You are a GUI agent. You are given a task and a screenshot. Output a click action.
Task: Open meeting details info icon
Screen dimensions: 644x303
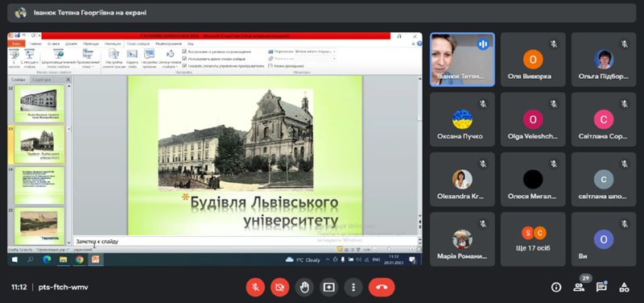point(556,287)
